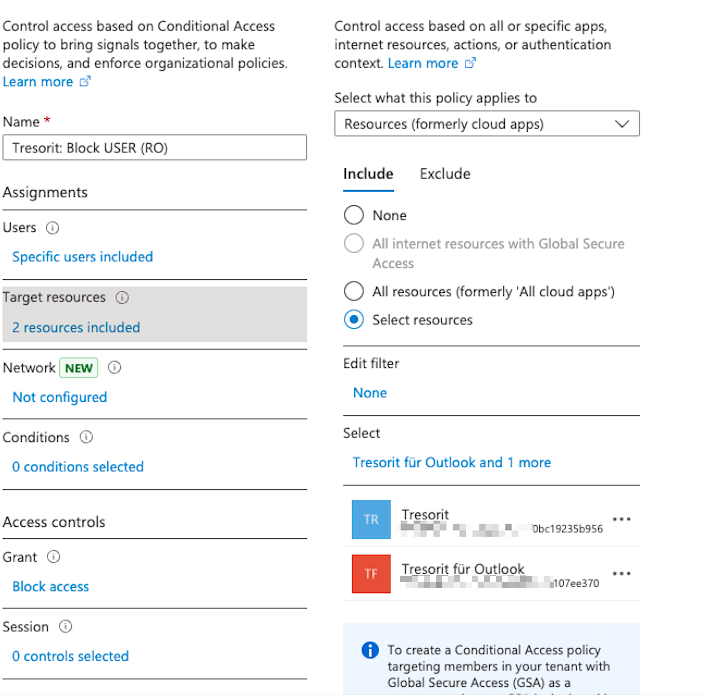Image resolution: width=702 pixels, height=695 pixels.
Task: Open the ellipsis menu for Tresorit app
Action: click(x=621, y=520)
